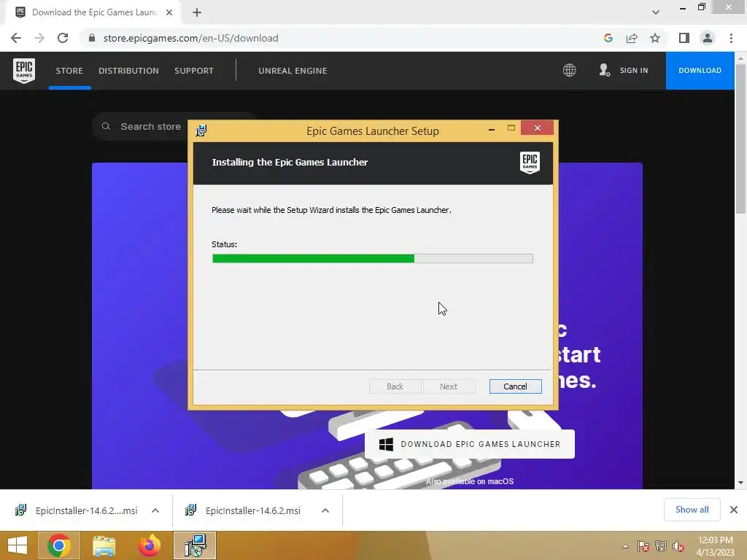
Task: Open the Store menu item
Action: pos(69,71)
